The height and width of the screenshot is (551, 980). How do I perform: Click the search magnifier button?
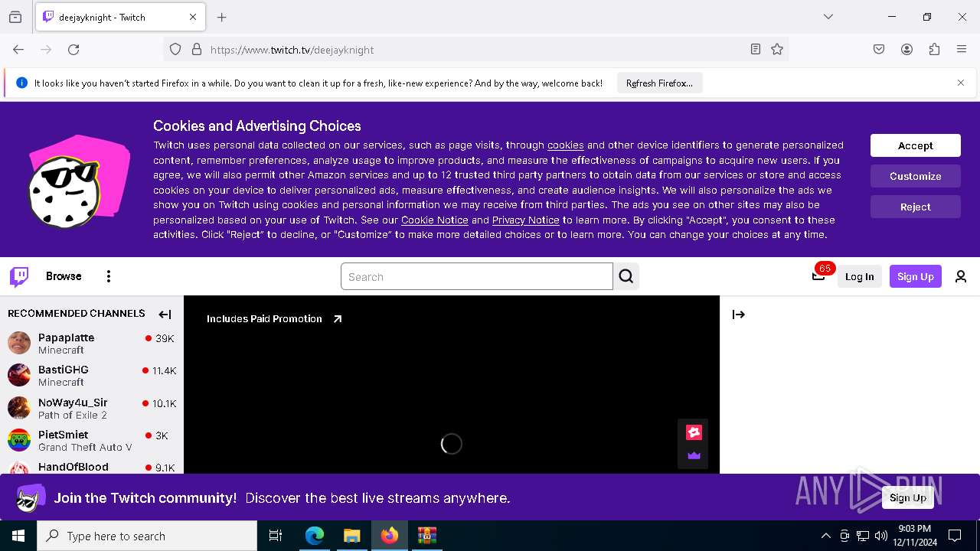coord(626,276)
